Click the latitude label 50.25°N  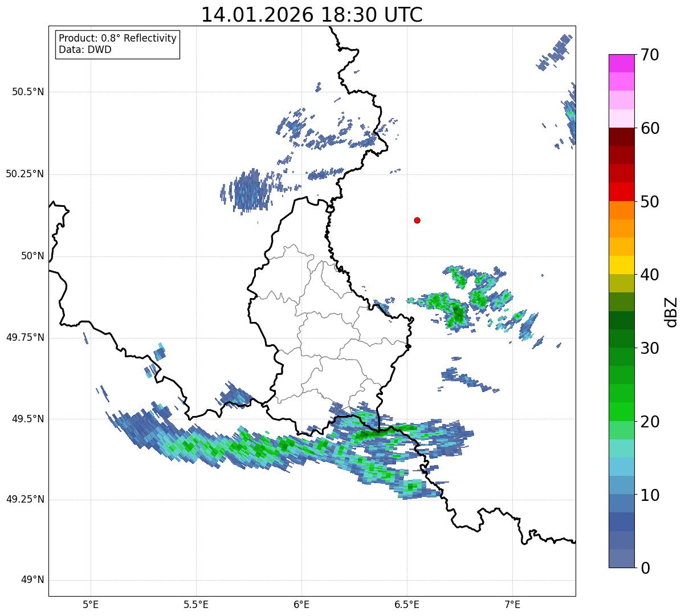point(25,174)
